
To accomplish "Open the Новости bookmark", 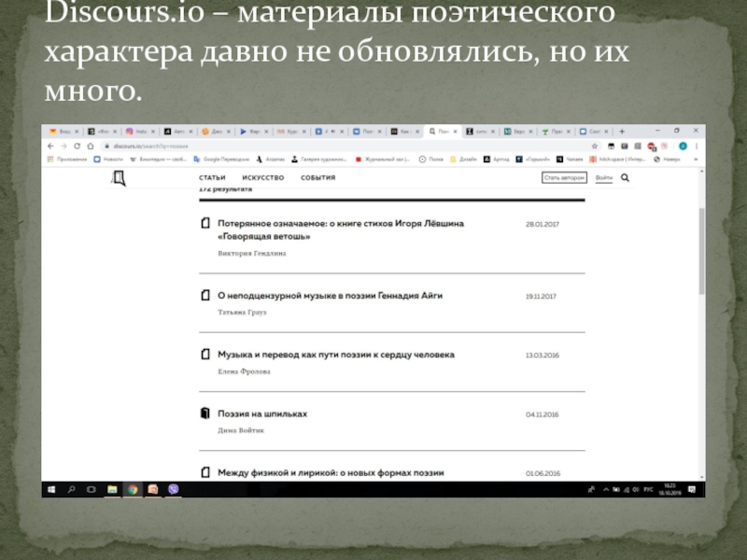I will pyautogui.click(x=108, y=159).
